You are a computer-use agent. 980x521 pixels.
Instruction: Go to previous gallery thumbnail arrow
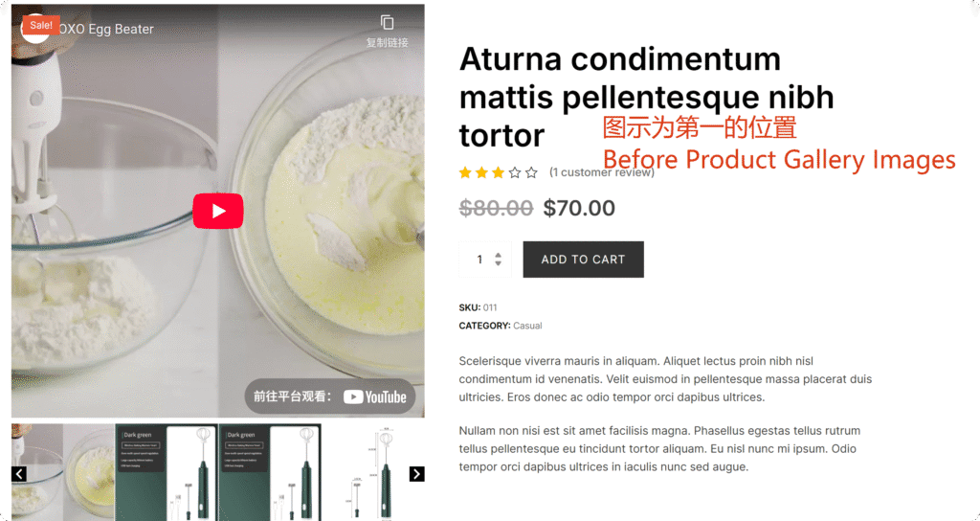tap(19, 473)
